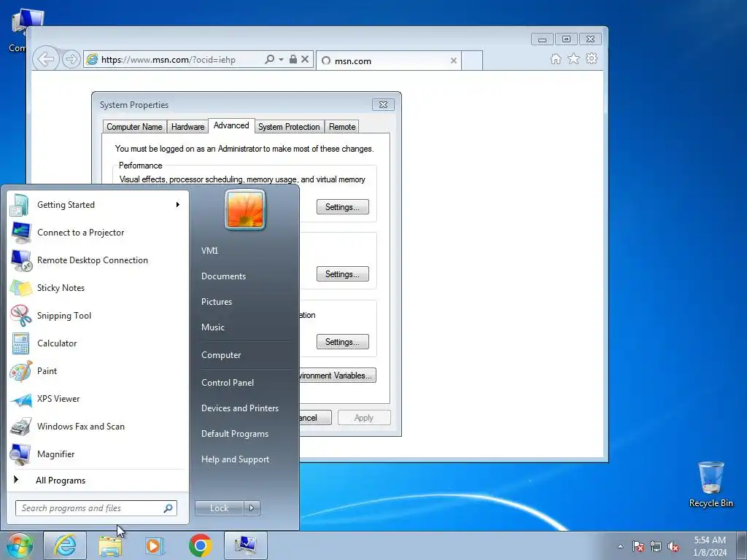The image size is (747, 560).
Task: Switch to the System Protection tab
Action: tap(289, 127)
